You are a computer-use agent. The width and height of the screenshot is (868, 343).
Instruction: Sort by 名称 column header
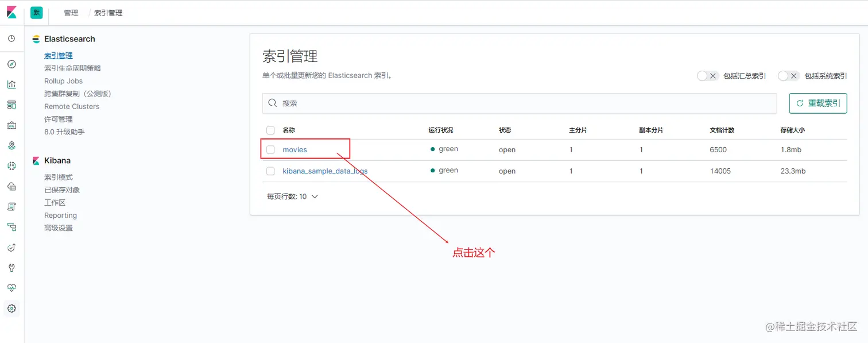pos(289,130)
